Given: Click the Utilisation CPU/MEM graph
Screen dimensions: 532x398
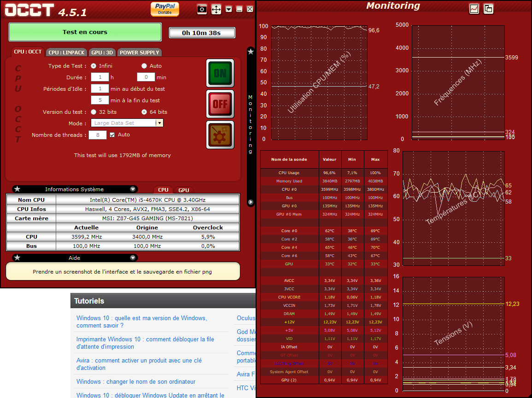Looking at the screenshot, I should coord(319,82).
